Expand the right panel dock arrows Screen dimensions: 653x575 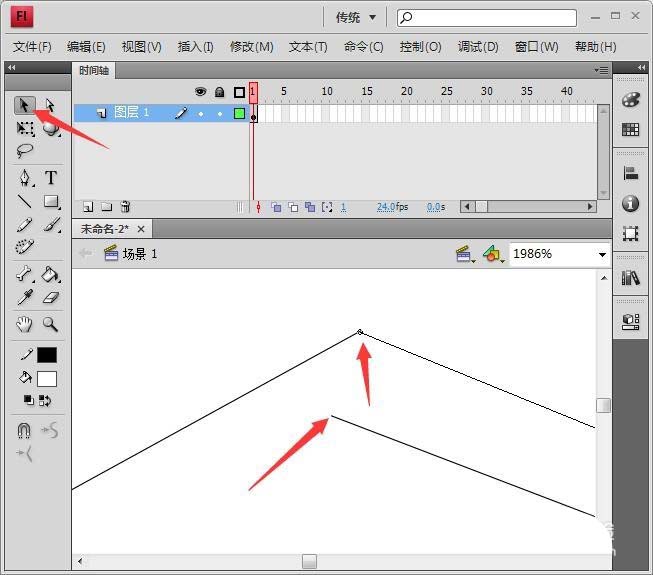point(641,67)
